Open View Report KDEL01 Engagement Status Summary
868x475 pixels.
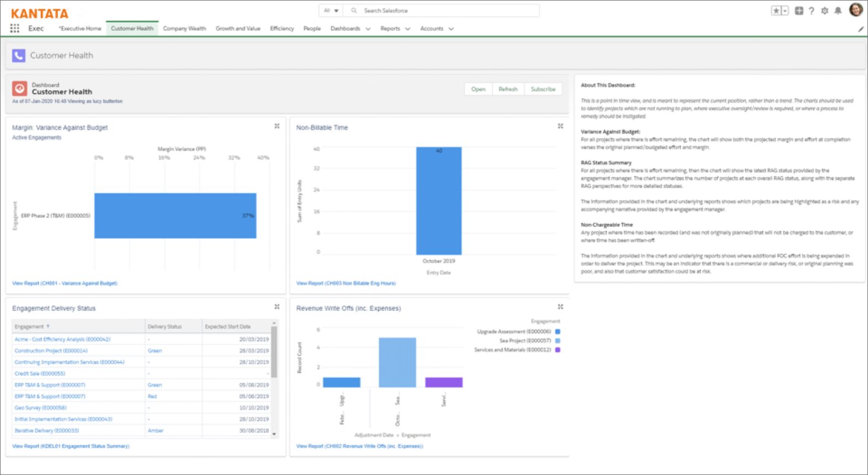(71, 446)
